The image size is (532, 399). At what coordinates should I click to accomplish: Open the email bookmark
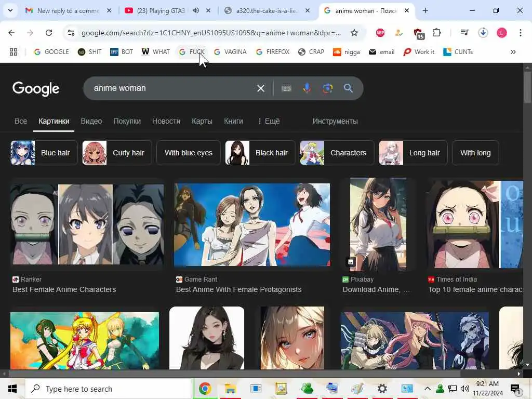pos(382,52)
